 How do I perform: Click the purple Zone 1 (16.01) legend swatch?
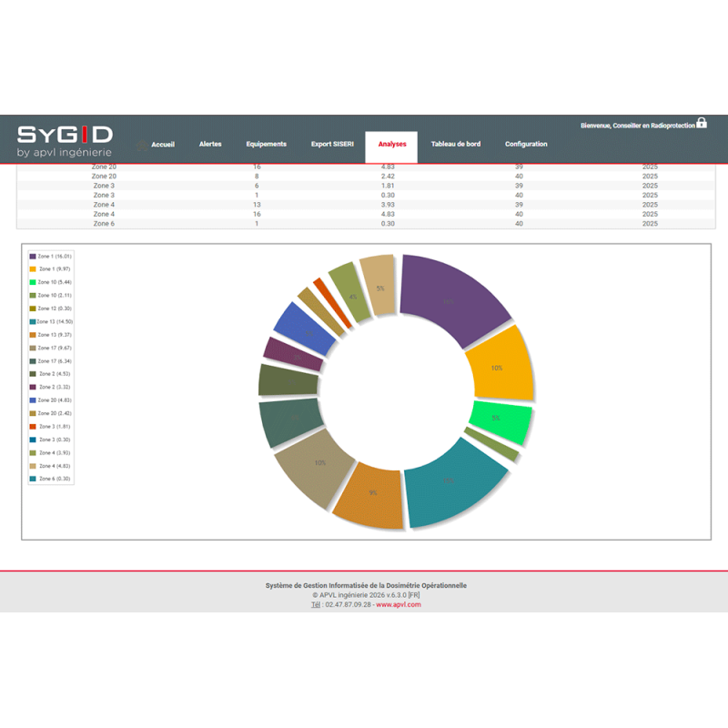[33, 258]
